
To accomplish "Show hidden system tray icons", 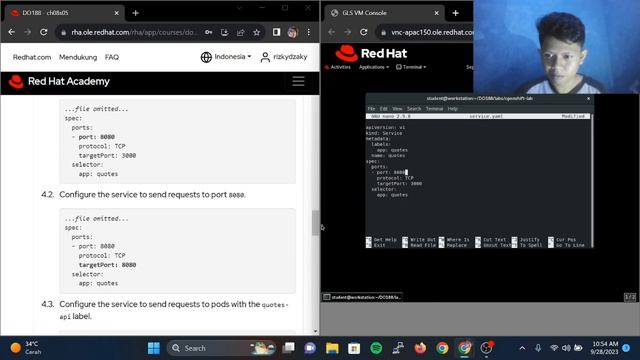I will 522,348.
